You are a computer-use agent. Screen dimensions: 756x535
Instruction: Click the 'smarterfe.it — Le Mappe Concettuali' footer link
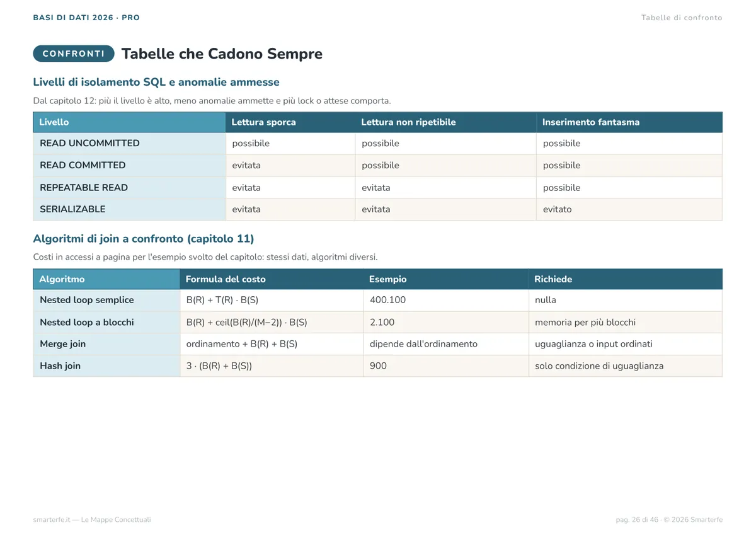point(92,520)
